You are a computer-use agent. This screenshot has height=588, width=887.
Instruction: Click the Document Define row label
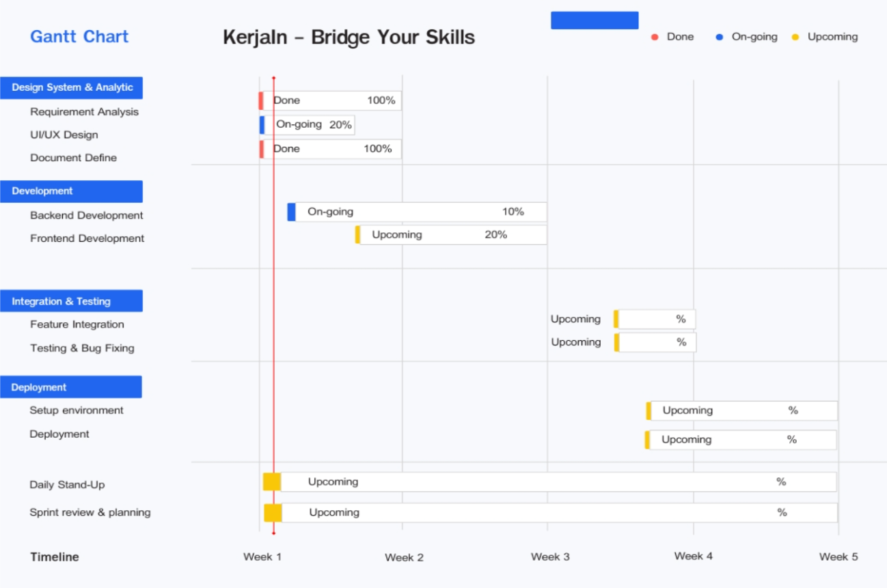pos(73,158)
